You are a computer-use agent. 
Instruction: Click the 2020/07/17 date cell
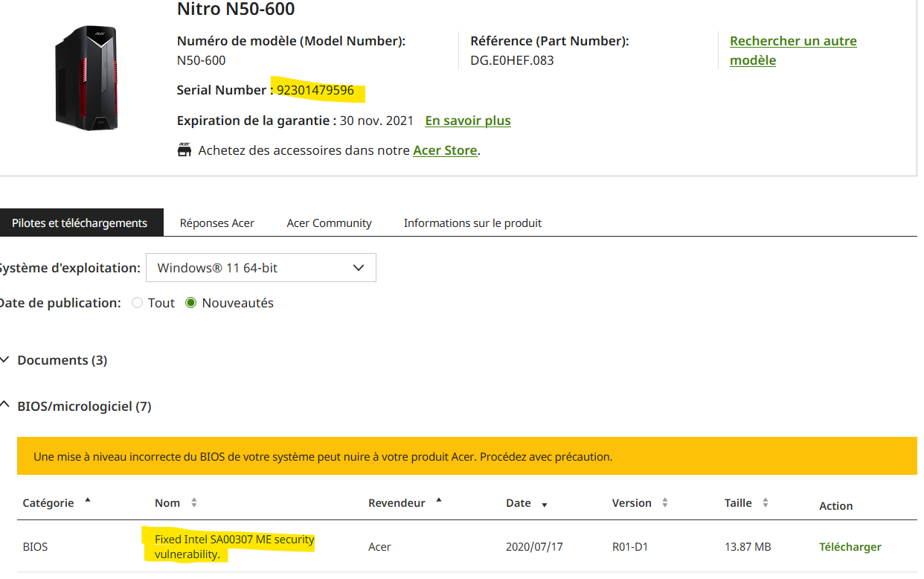534,547
